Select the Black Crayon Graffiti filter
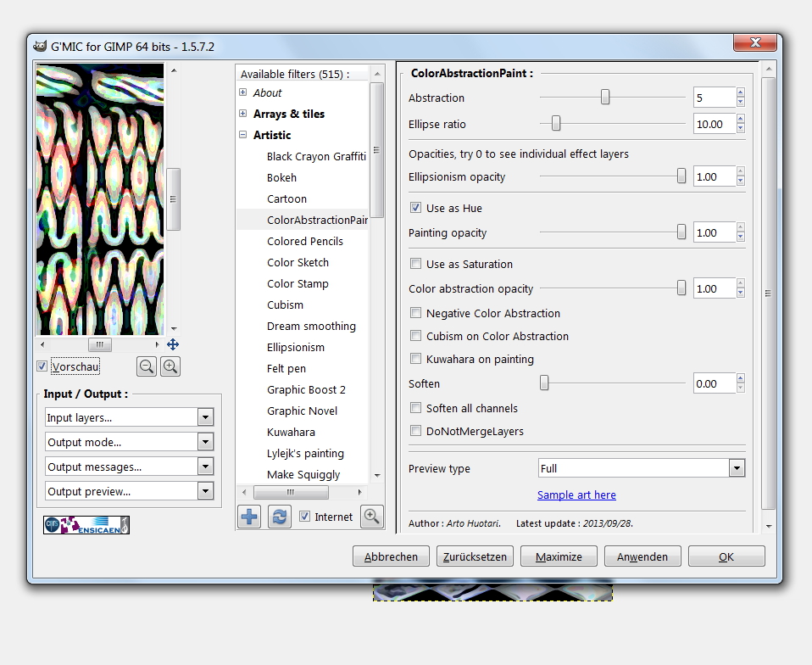Viewport: 812px width, 665px height. point(316,157)
